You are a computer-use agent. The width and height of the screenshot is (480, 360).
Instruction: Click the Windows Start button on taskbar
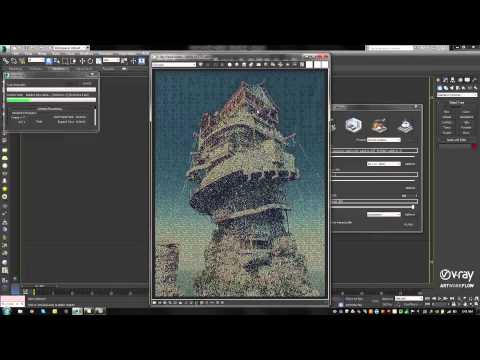[x=6, y=311]
